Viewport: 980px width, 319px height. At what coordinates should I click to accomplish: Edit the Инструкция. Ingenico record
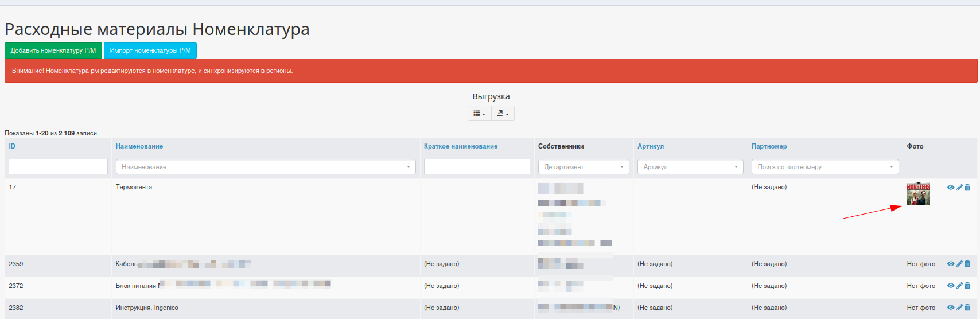coord(959,308)
